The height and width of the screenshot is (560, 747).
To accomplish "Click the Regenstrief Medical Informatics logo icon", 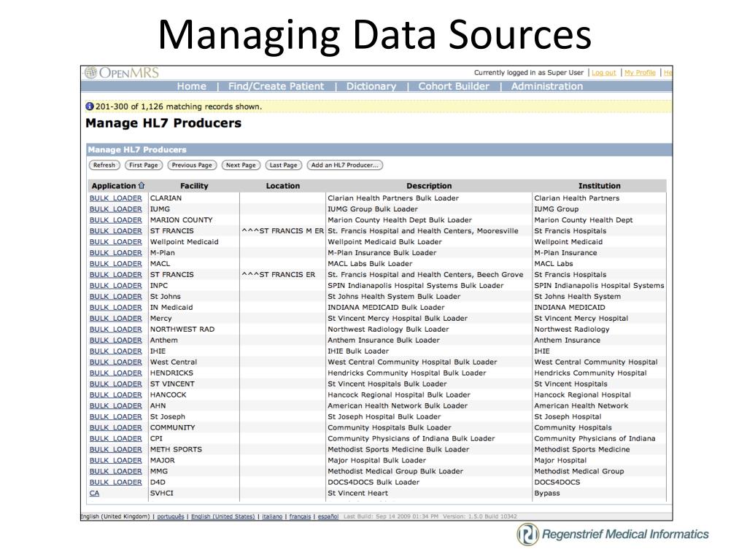I will click(527, 534).
